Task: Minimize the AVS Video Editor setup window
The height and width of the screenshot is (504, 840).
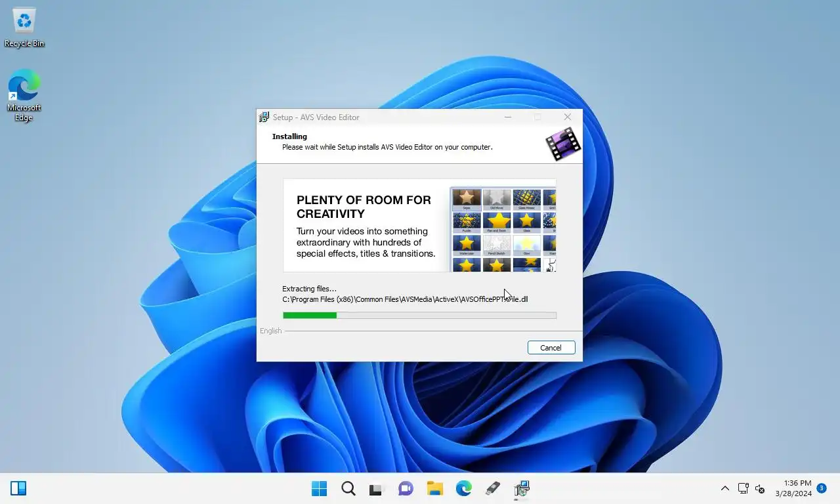Action: tap(508, 117)
